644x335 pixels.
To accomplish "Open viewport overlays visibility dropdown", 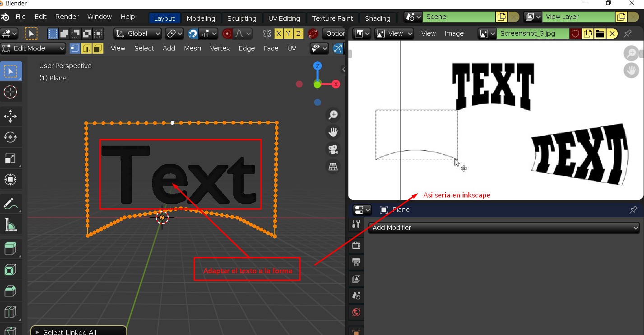I will click(320, 48).
